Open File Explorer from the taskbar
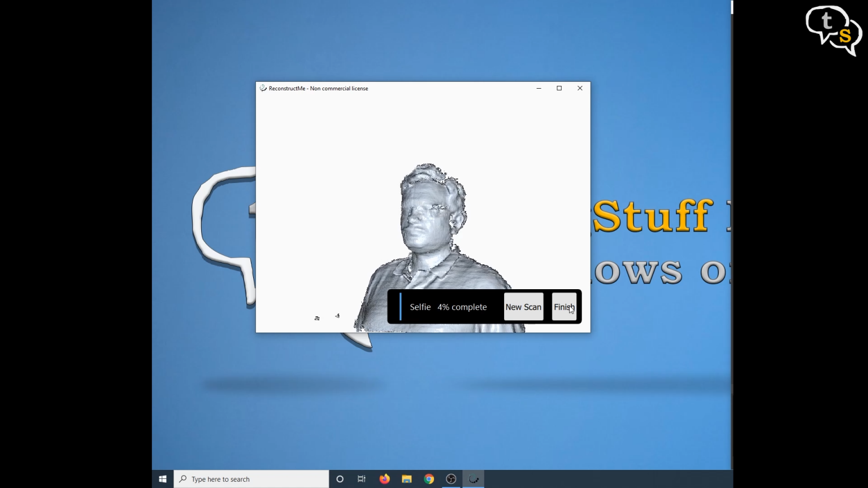Viewport: 868px width, 488px height. (406, 479)
